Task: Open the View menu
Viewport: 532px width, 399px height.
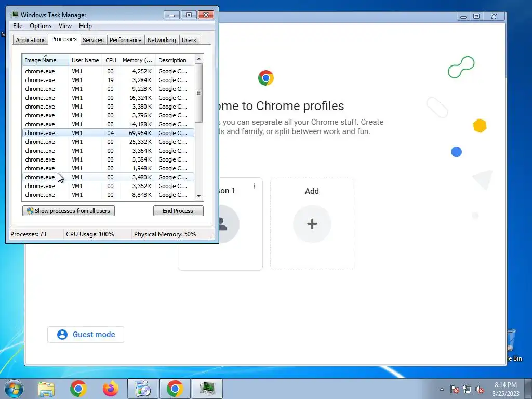Action: pyautogui.click(x=65, y=26)
